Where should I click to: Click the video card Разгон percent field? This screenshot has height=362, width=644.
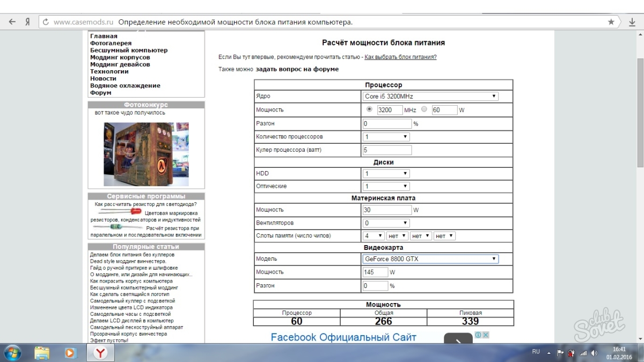tap(376, 286)
